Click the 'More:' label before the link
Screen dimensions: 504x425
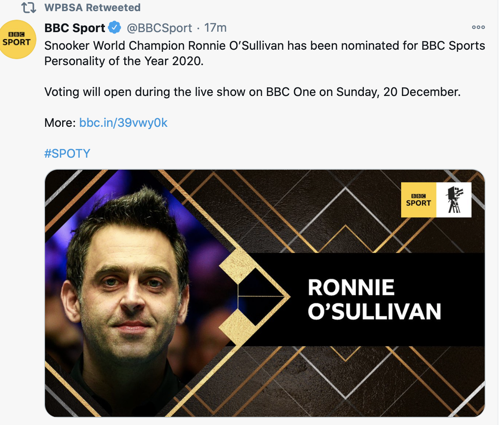pyautogui.click(x=60, y=123)
